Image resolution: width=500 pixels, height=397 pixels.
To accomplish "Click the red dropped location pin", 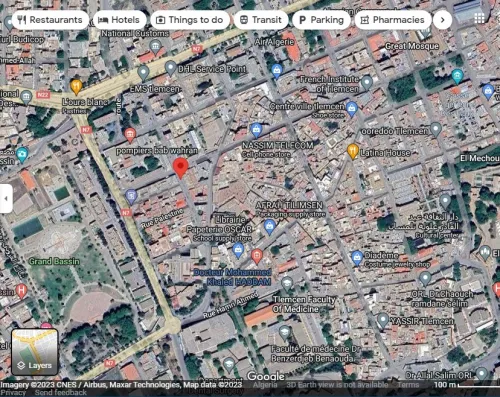I will coord(181,168).
